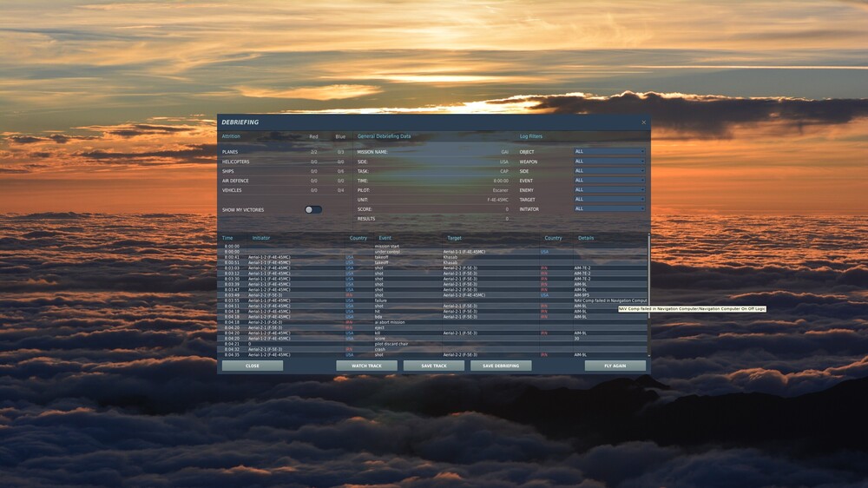868x488 pixels.
Task: Select the 8:04:18 'hit' event row
Action: [434, 312]
